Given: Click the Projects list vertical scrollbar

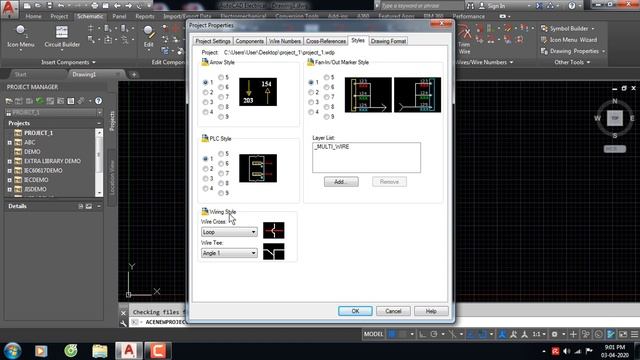Looking at the screenshot, I should click(x=99, y=162).
